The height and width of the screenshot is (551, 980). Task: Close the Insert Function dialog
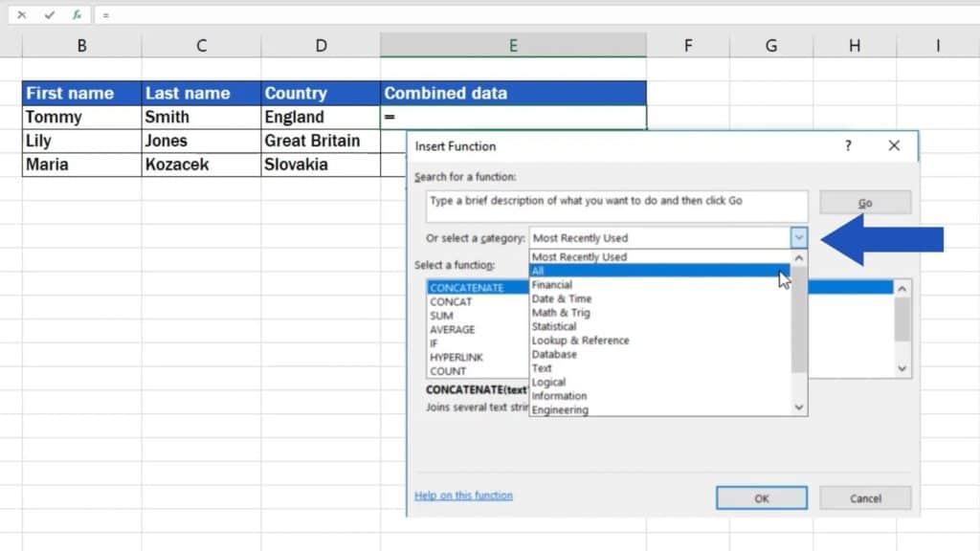(894, 145)
